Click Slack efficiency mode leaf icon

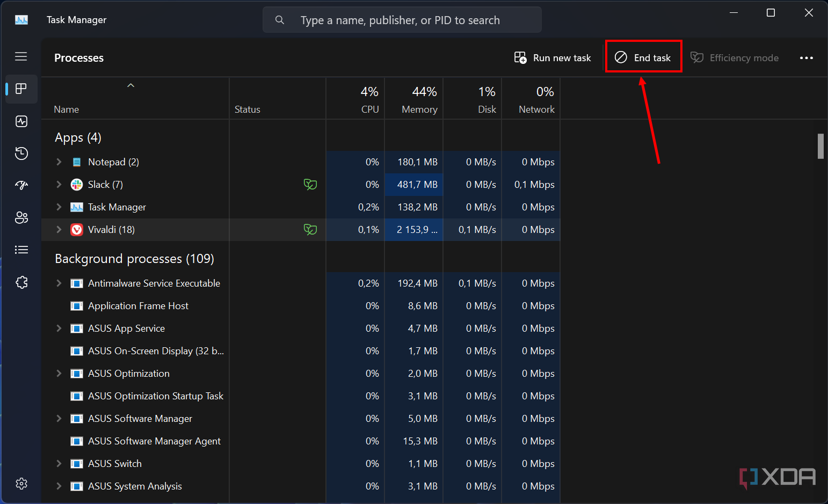310,185
